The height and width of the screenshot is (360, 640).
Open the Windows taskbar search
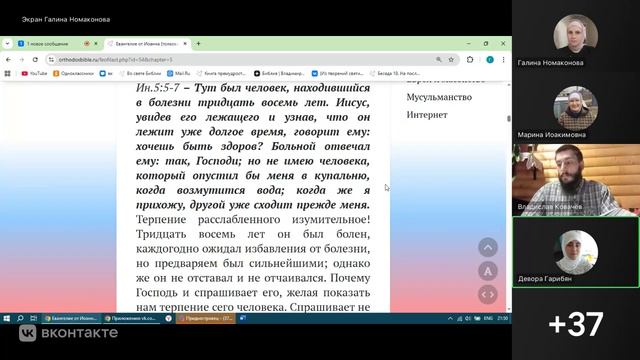pos(20,318)
